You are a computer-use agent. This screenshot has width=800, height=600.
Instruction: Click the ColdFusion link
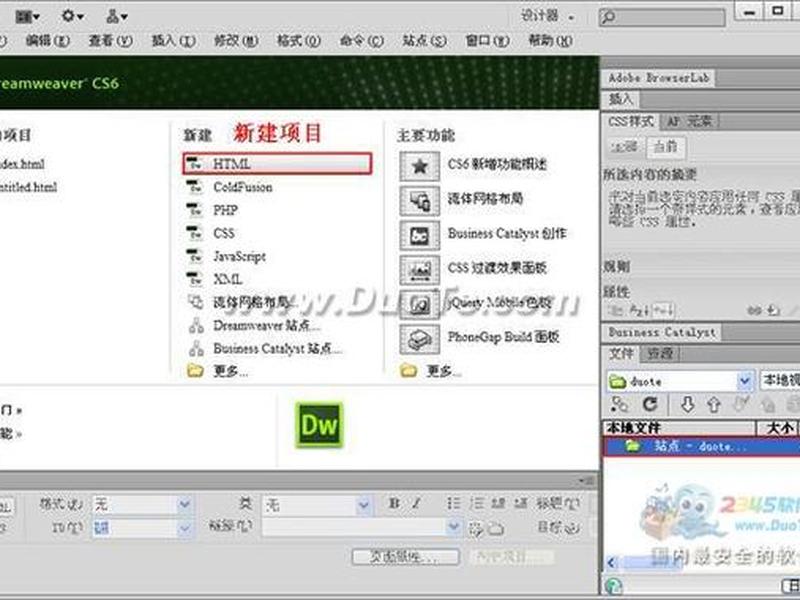click(243, 187)
